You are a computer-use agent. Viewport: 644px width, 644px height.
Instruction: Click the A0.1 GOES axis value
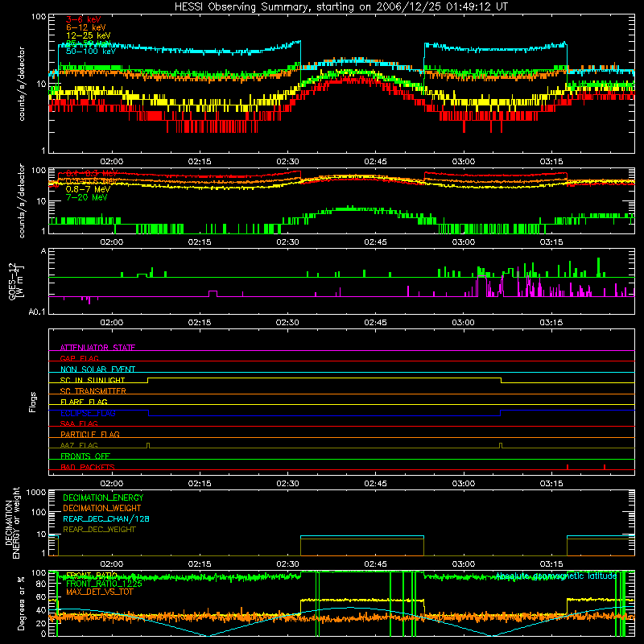[37, 312]
